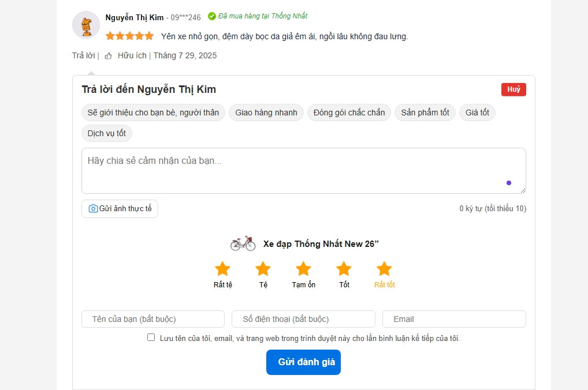This screenshot has width=588, height=390.
Task: Click the Email input field
Action: coord(454,318)
